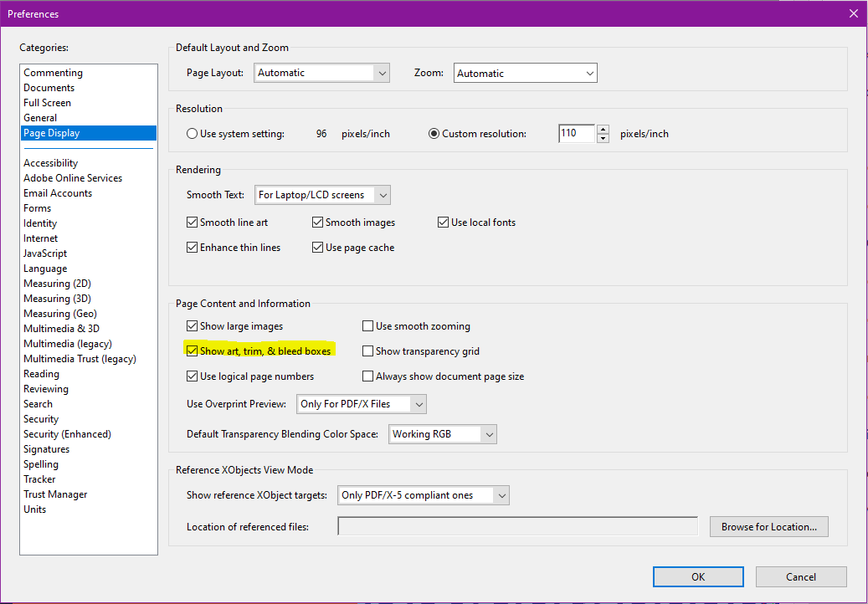Open Email Accounts category
The image size is (868, 604).
(x=58, y=192)
